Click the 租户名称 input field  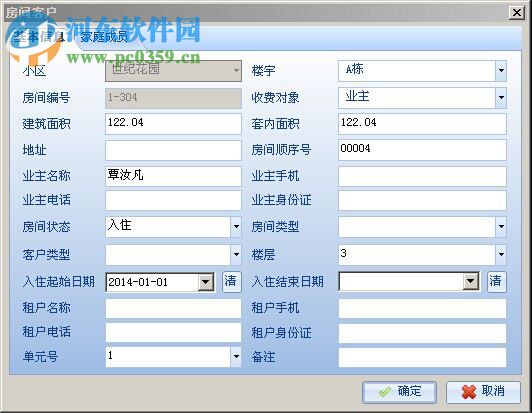coord(173,308)
